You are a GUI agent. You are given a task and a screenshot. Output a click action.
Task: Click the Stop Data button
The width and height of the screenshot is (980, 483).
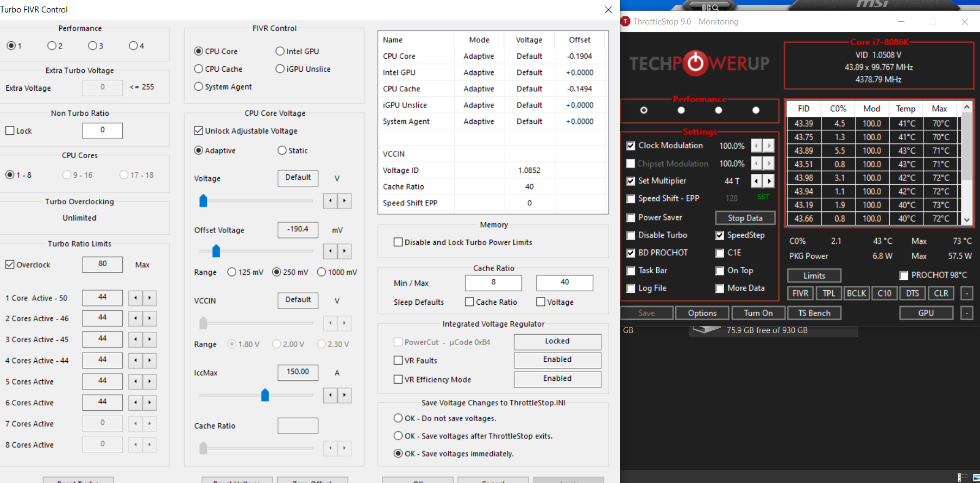click(745, 218)
